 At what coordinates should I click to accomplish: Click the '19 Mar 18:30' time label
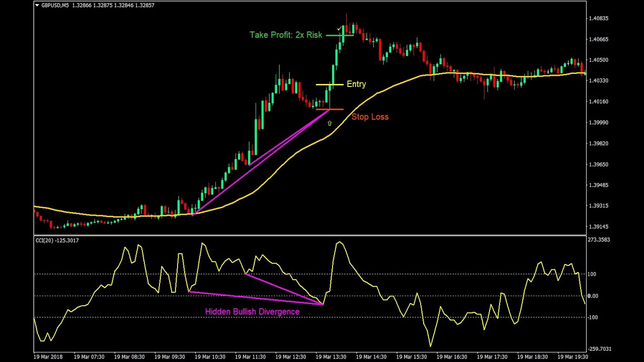532,357
